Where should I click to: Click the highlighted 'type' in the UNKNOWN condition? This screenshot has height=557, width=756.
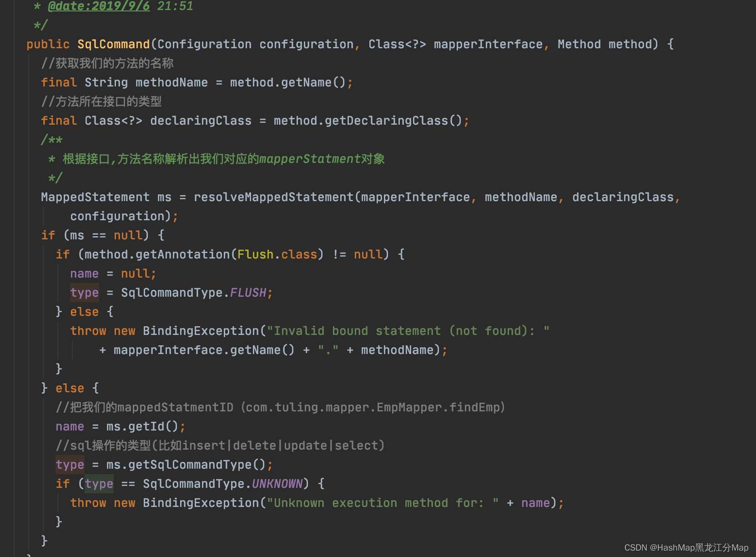tap(99, 484)
